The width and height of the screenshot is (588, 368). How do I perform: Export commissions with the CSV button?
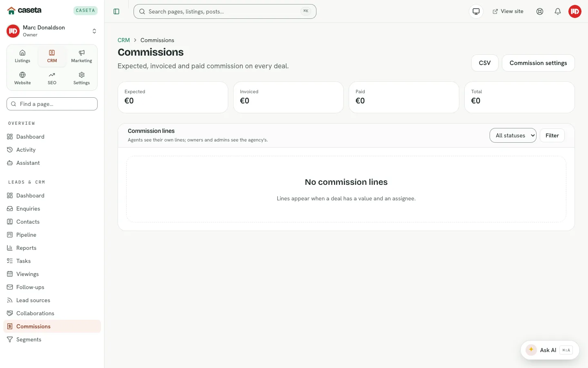[485, 63]
